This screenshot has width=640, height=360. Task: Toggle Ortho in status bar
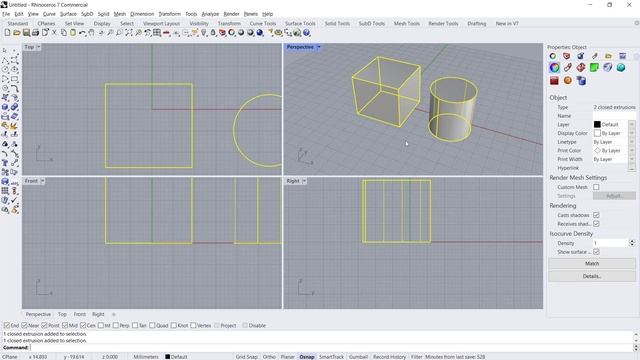[x=269, y=357]
